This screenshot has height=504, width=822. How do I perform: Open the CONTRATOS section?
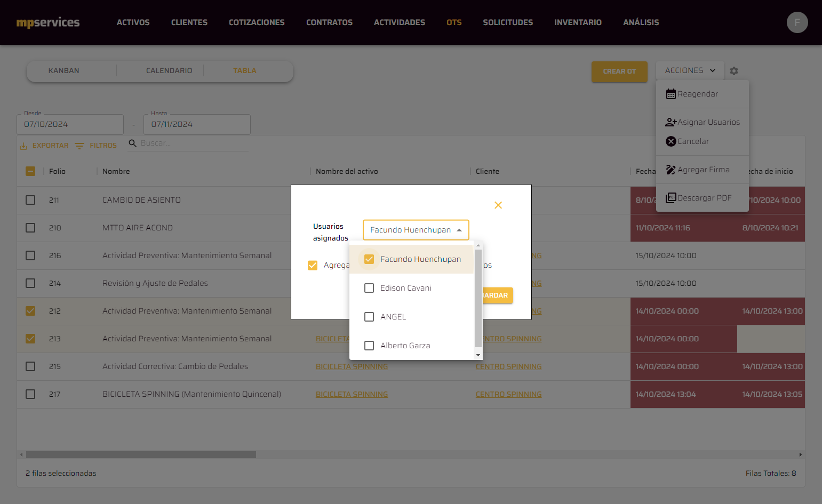[329, 22]
